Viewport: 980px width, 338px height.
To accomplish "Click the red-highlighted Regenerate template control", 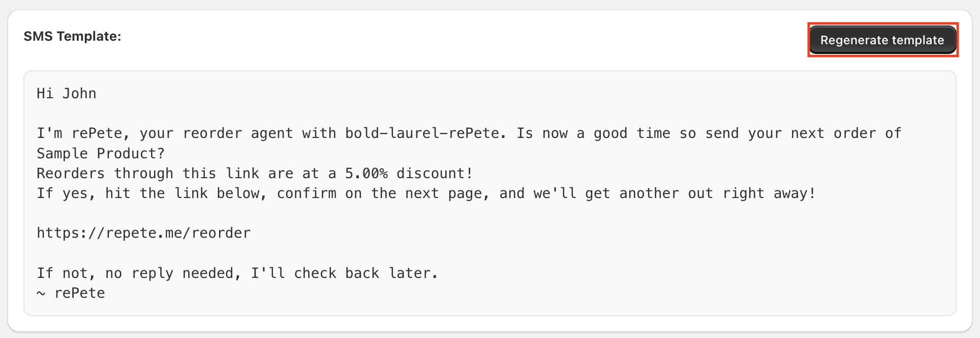I will 882,40.
